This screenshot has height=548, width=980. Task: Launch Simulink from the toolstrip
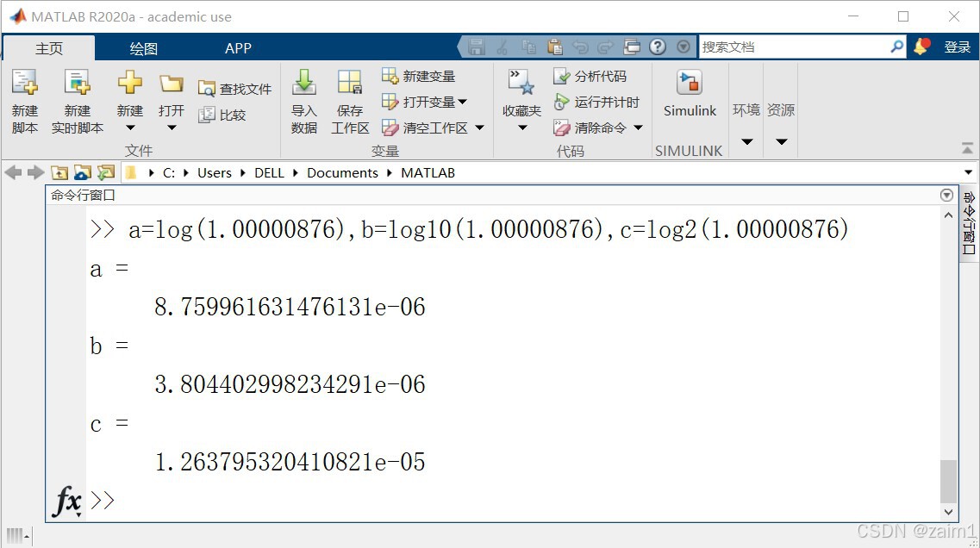pos(690,94)
